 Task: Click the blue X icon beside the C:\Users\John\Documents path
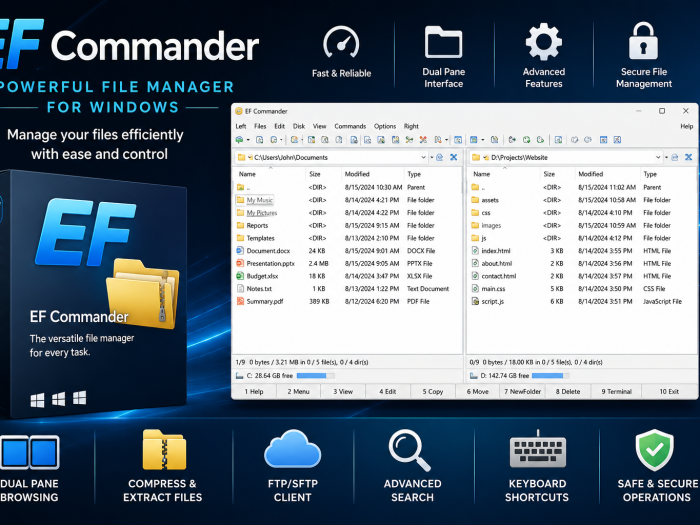pyautogui.click(x=454, y=157)
